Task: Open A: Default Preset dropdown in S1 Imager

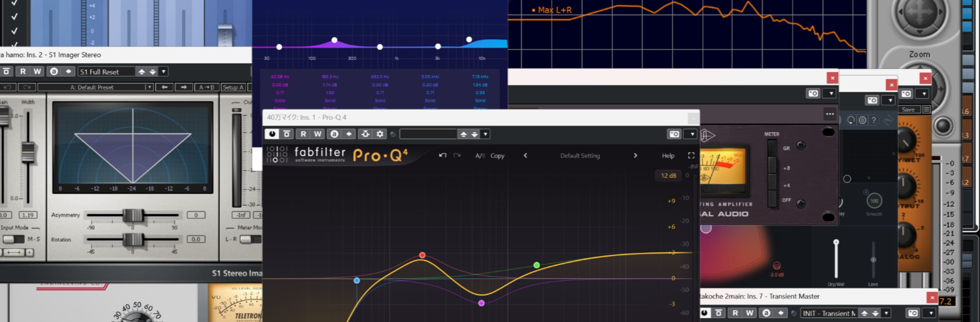Action: click(x=95, y=87)
